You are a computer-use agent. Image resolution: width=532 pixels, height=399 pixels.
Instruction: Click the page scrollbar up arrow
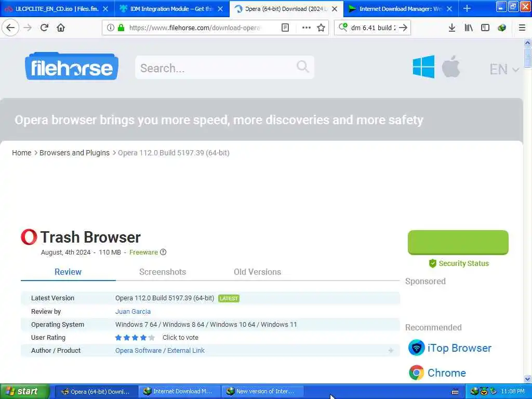click(527, 43)
